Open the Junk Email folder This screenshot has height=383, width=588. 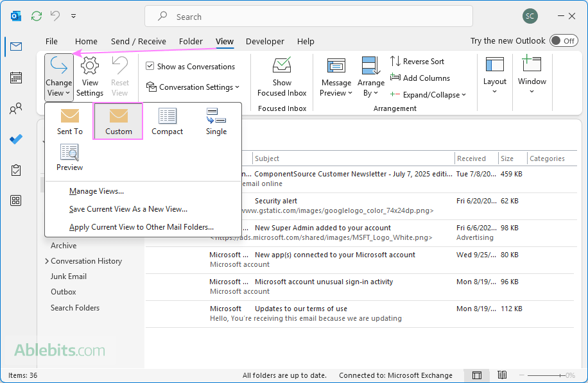[x=68, y=277]
